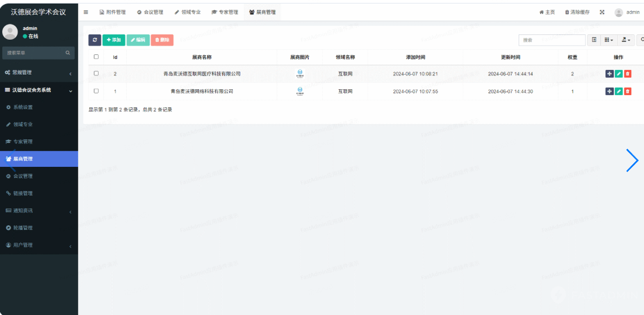644x315 pixels.
Task: Click the drag-sort move icon for row 2
Action: [x=610, y=73]
